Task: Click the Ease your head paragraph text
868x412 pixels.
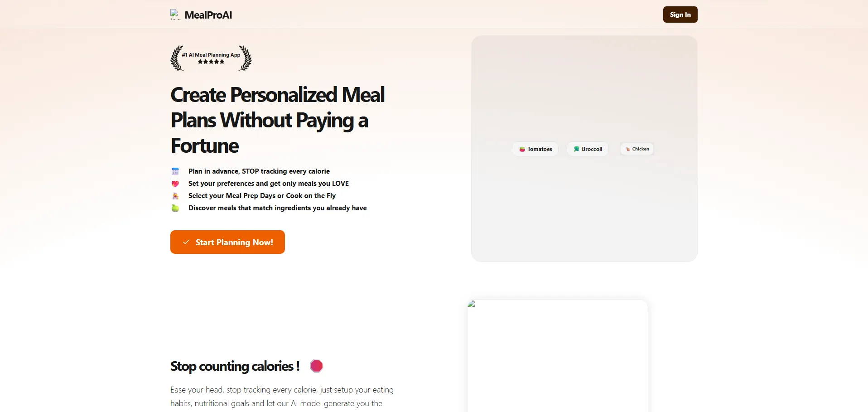Action: pos(282,397)
